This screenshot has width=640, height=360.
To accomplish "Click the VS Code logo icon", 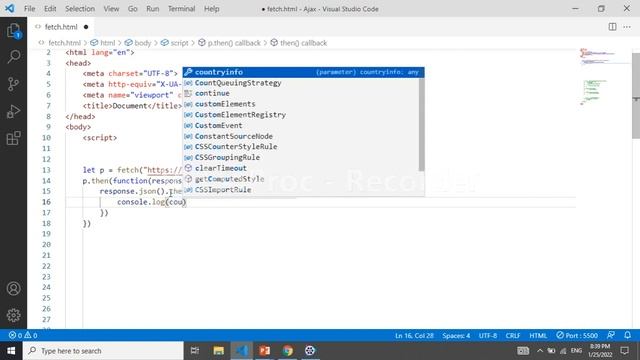I will pyautogui.click(x=9, y=8).
